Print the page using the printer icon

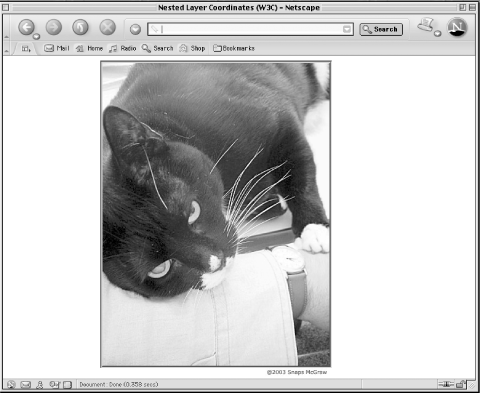pyautogui.click(x=426, y=25)
